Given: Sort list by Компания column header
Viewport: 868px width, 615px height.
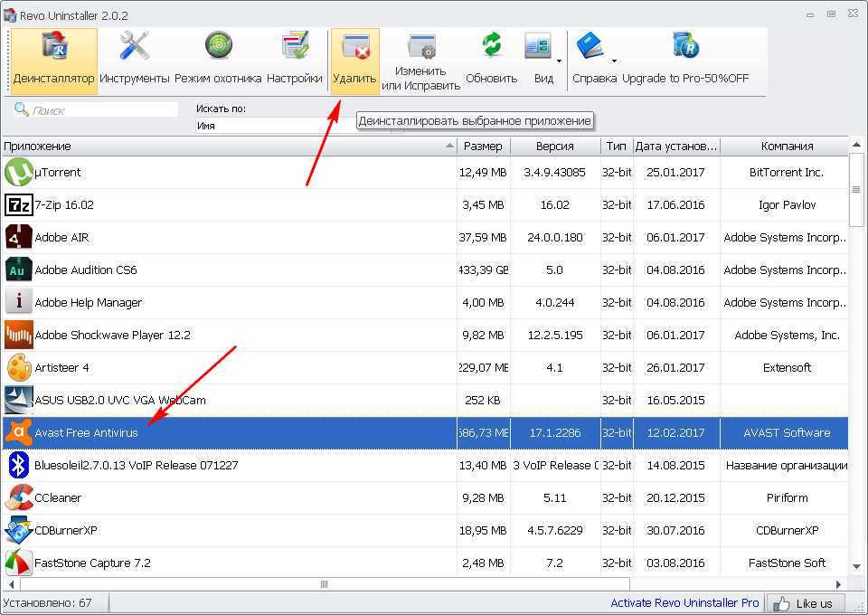Looking at the screenshot, I should click(787, 146).
